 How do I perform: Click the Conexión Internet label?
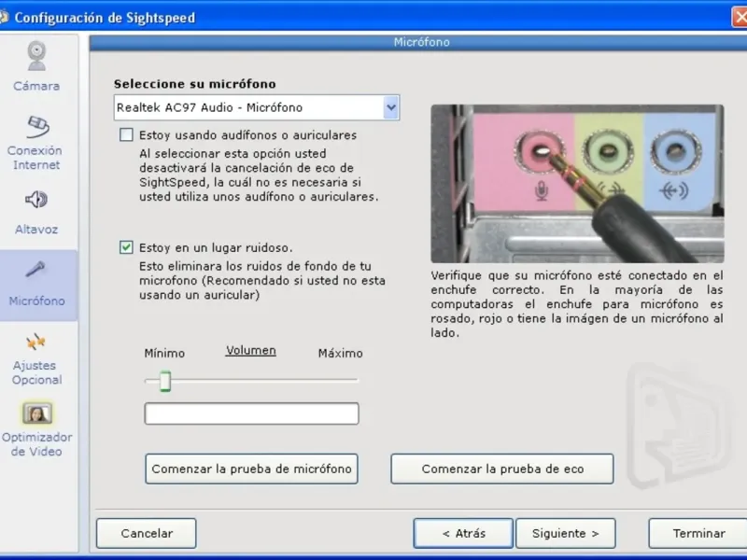(35, 158)
